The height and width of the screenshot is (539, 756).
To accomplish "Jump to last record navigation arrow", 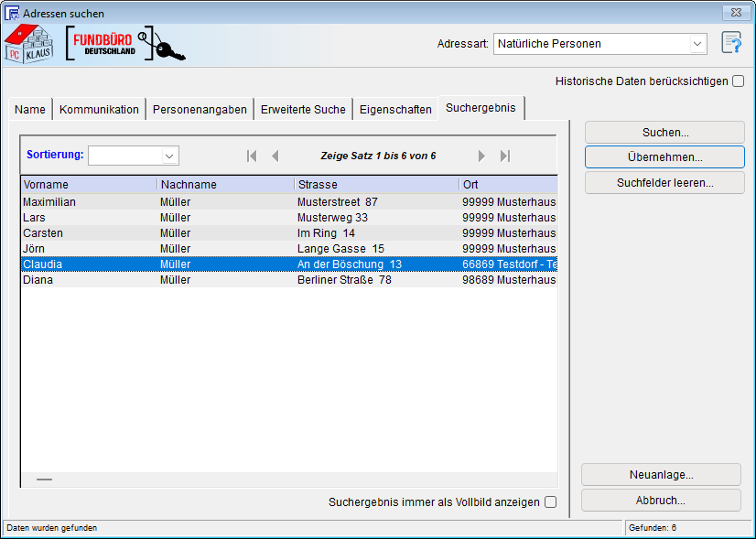I will (x=505, y=156).
